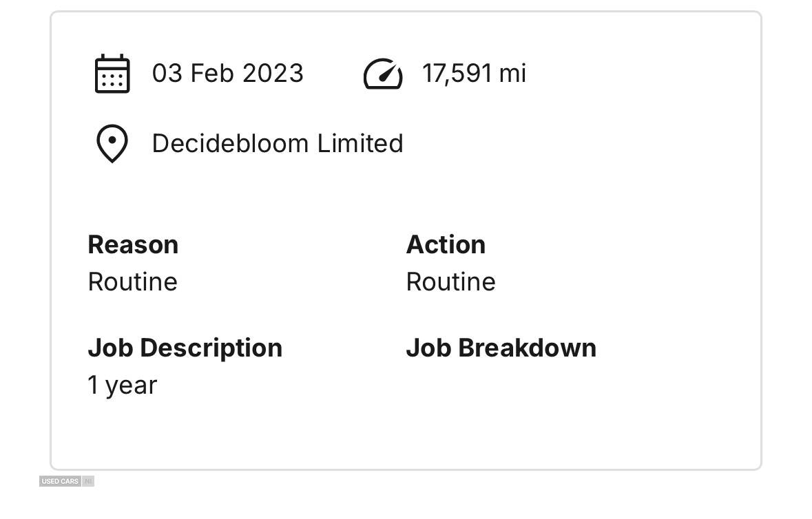Click the calendar date icon

pyautogui.click(x=112, y=74)
